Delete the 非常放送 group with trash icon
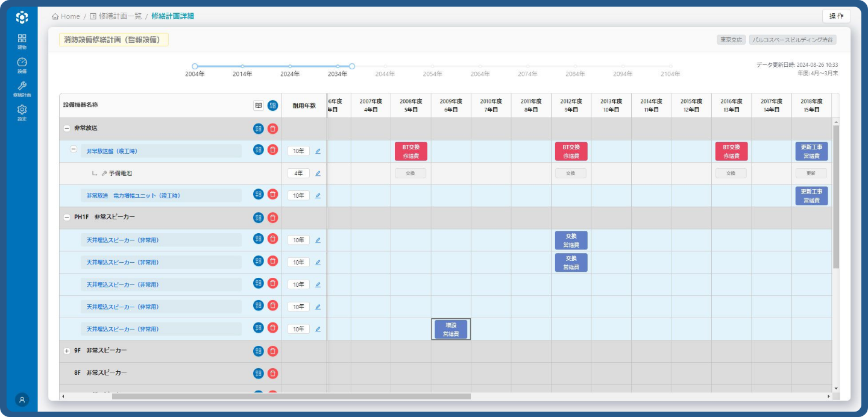This screenshot has height=417, width=868. coord(272,128)
